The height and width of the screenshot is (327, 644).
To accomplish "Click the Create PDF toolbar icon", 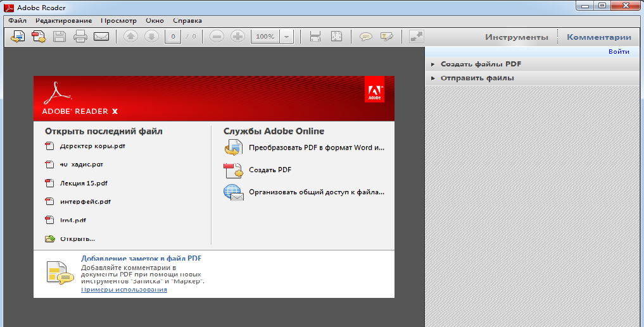I will (x=39, y=37).
